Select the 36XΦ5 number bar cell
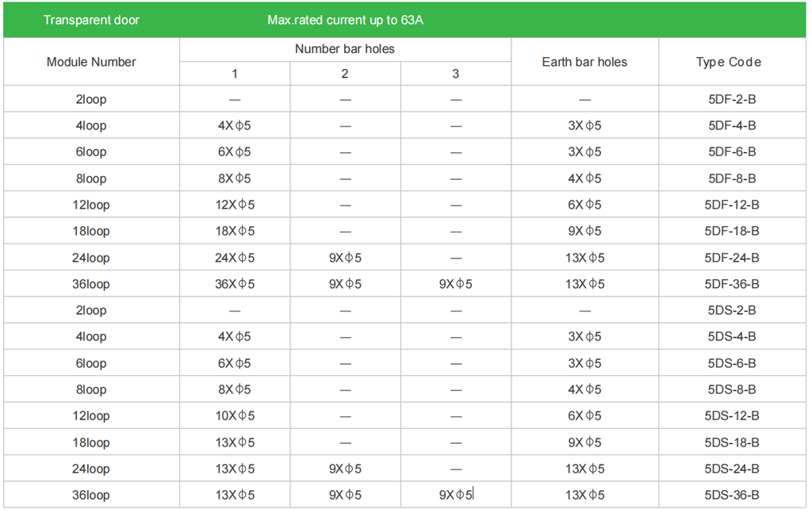This screenshot has width=812, height=513. [x=235, y=284]
